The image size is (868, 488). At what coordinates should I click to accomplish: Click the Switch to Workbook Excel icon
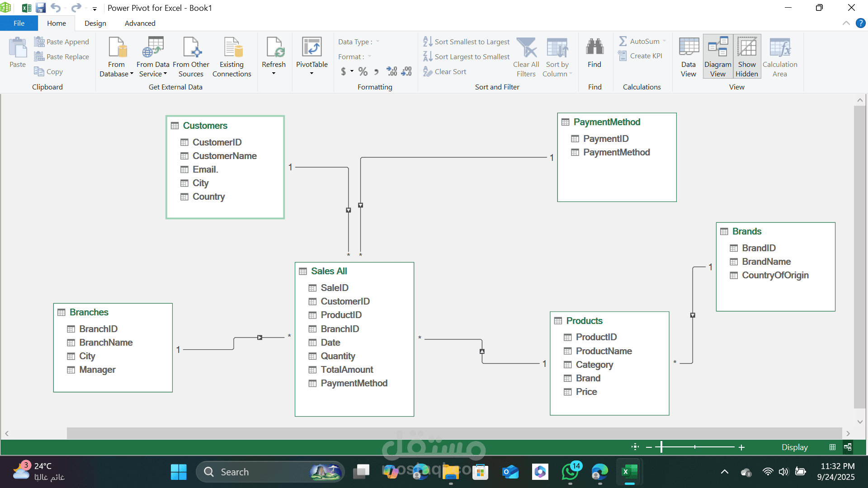point(26,8)
